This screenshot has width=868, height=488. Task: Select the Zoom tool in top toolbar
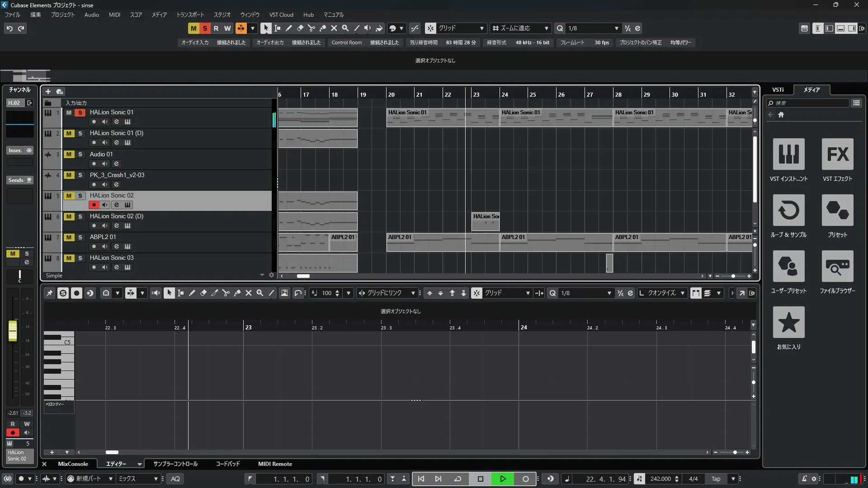pos(345,28)
